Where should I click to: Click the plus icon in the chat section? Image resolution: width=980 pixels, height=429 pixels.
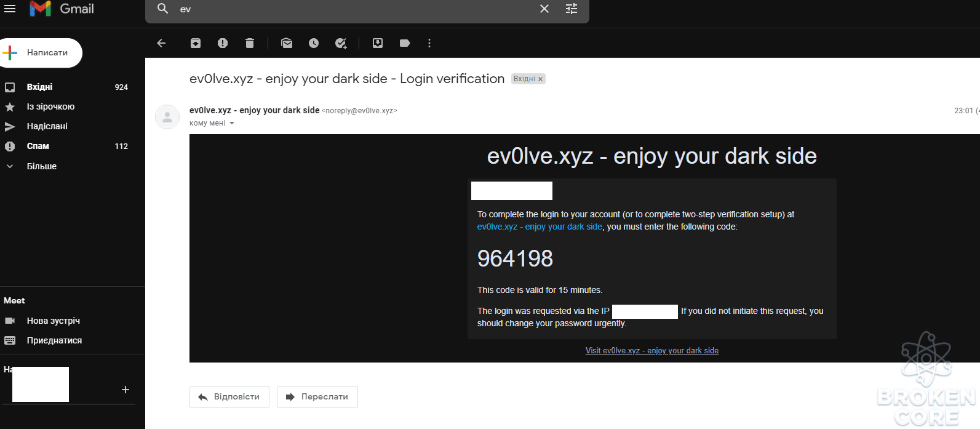[125, 390]
